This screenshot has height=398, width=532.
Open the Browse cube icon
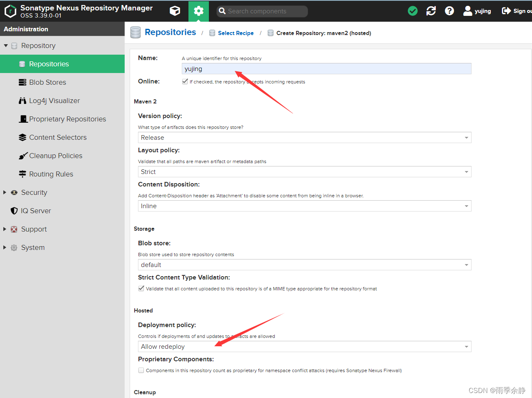(x=175, y=11)
